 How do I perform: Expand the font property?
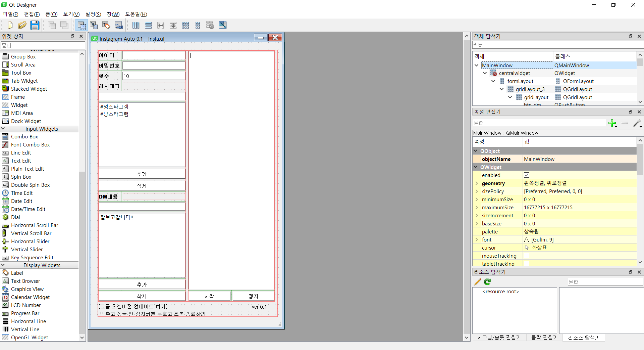[x=477, y=239]
